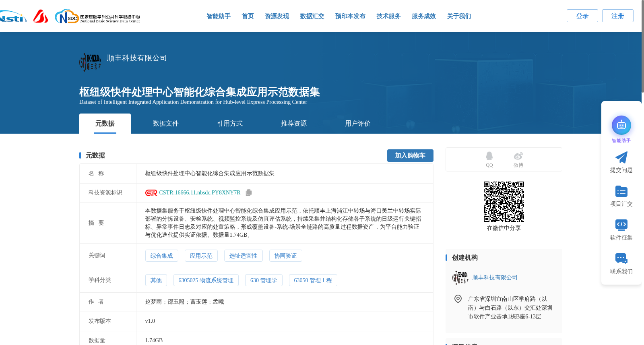
Task: Click the author names 赵梦雨；邵玉照；曹玉莲；孟曦
Action: click(x=184, y=302)
